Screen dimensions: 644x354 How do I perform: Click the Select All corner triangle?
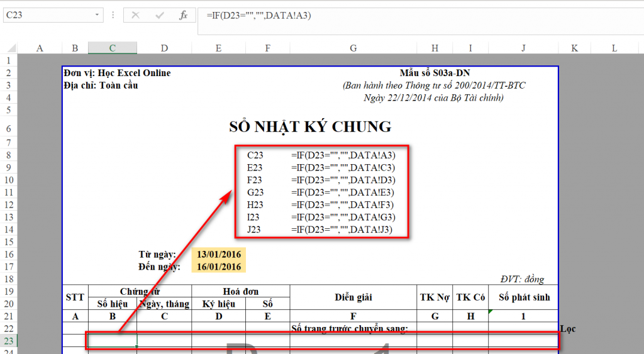(x=11, y=48)
